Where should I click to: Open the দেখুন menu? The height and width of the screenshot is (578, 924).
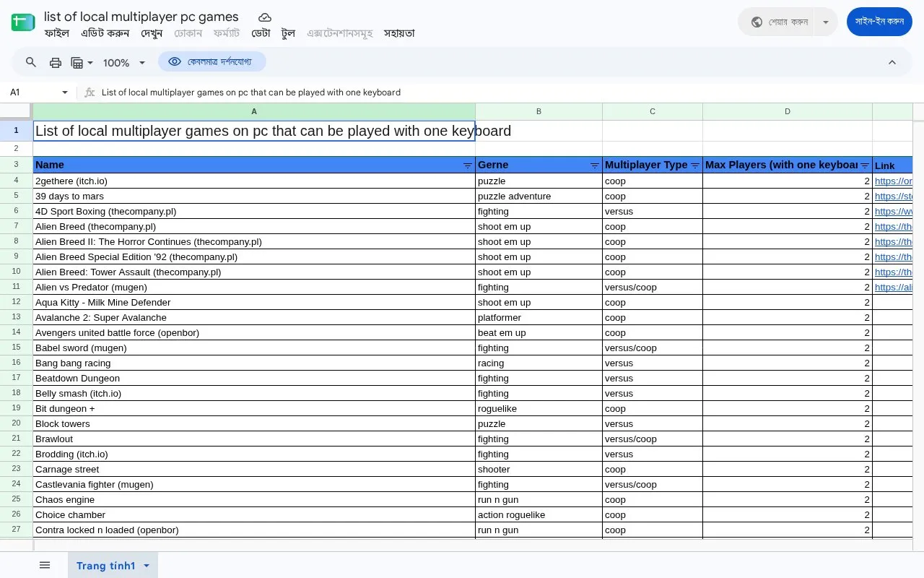click(152, 33)
